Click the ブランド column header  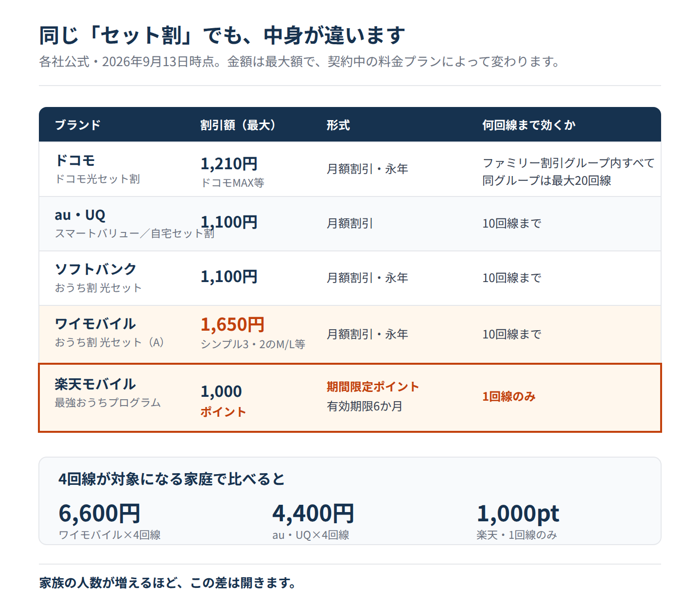tap(78, 125)
